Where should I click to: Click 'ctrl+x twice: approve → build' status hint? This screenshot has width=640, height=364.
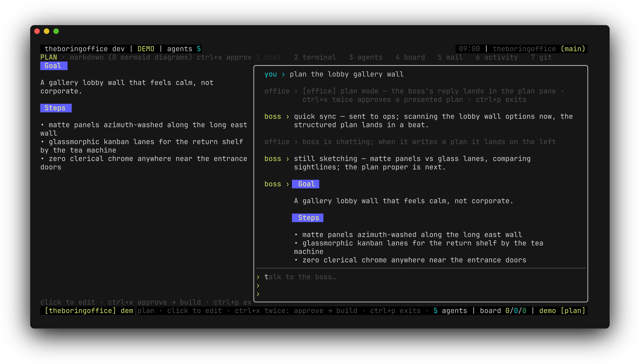coord(296,310)
